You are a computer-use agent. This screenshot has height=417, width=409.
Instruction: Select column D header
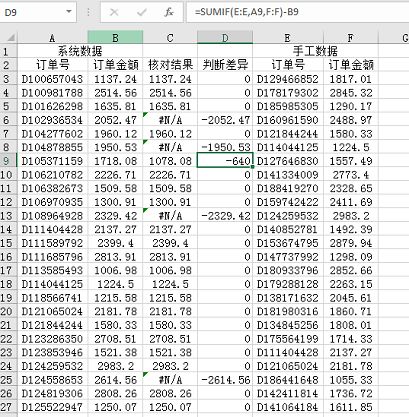coord(225,37)
